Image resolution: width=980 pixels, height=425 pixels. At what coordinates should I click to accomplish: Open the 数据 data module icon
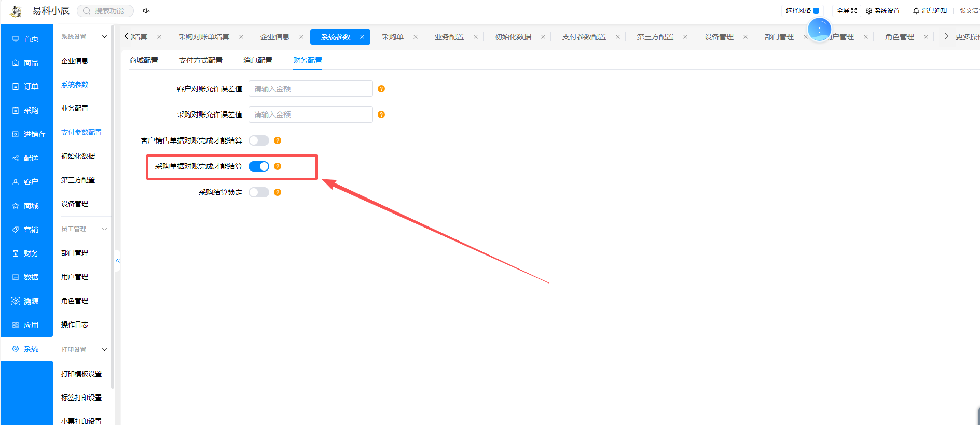tap(16, 277)
